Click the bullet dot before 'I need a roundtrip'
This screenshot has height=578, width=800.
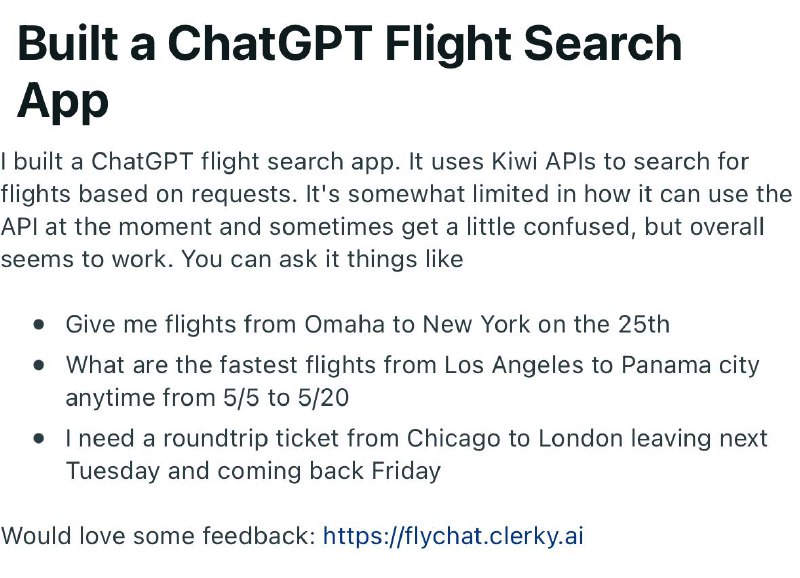39,439
